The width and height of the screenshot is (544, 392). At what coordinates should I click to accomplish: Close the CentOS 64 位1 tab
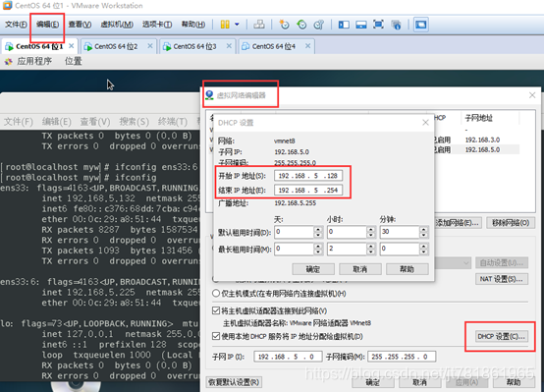[x=71, y=46]
